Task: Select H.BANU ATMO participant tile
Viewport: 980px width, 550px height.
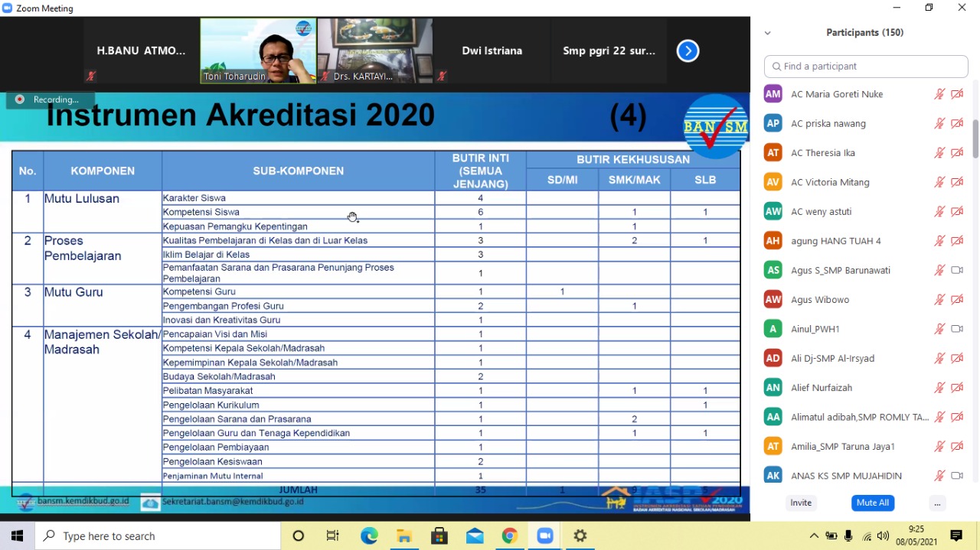Action: pyautogui.click(x=141, y=50)
